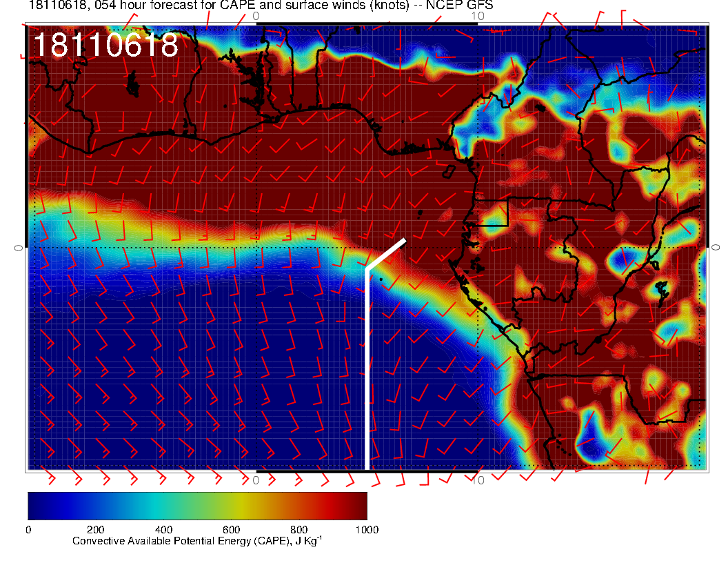
Task: Select the Convective Available Potential Energy caption
Action: (x=197, y=541)
